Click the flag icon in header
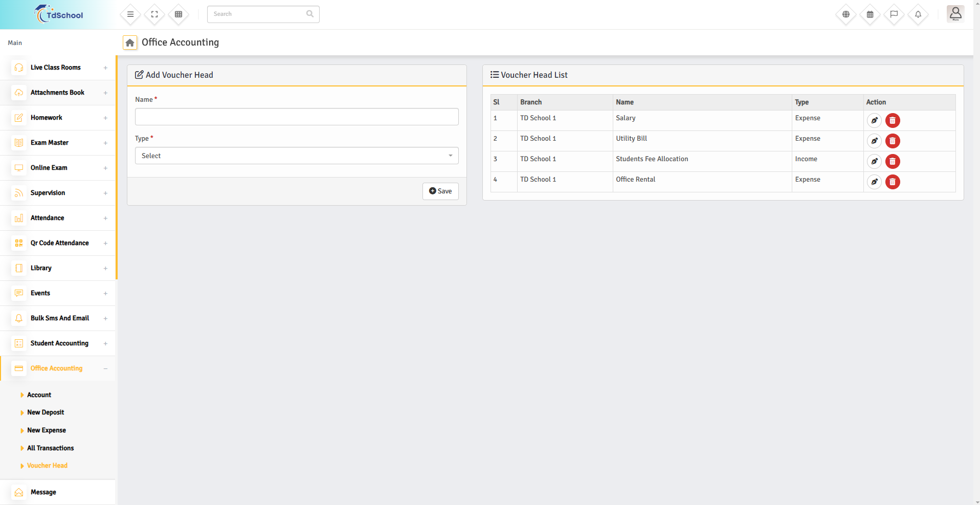980x505 pixels. tap(894, 14)
